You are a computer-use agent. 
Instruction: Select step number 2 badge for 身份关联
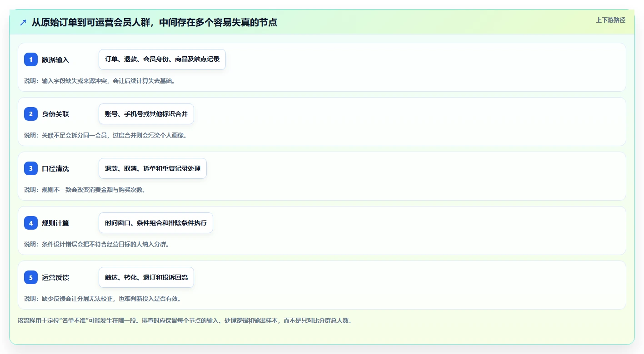[31, 114]
